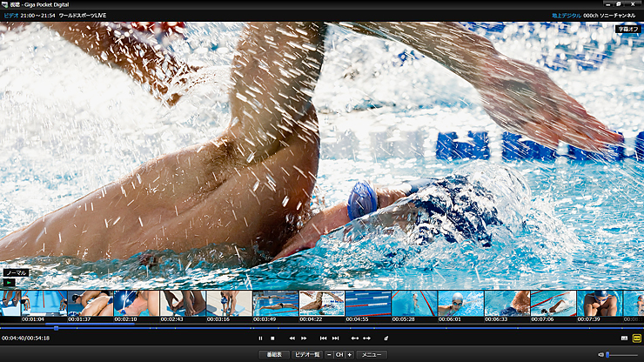Click the green play indicator under ノーマル
644x362 pixels.
tap(10, 282)
